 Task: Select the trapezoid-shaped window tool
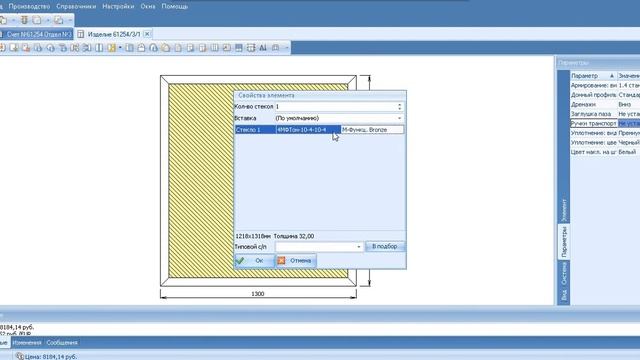tap(165, 48)
